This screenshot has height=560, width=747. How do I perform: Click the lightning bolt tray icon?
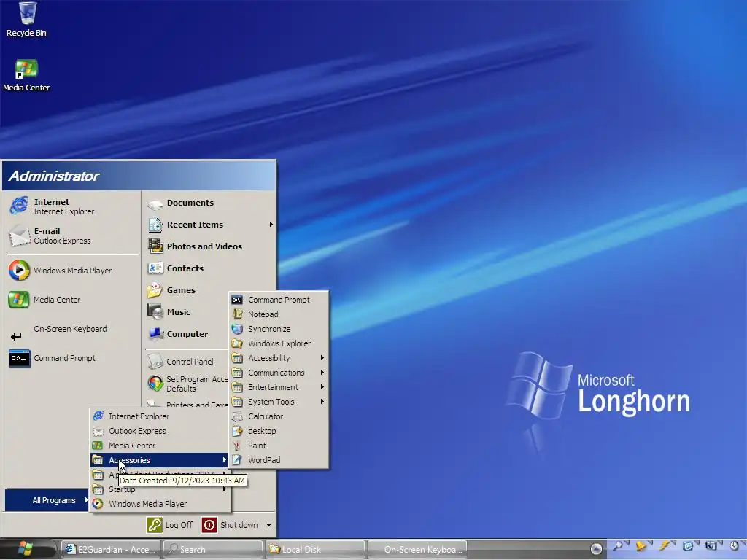[x=665, y=545]
